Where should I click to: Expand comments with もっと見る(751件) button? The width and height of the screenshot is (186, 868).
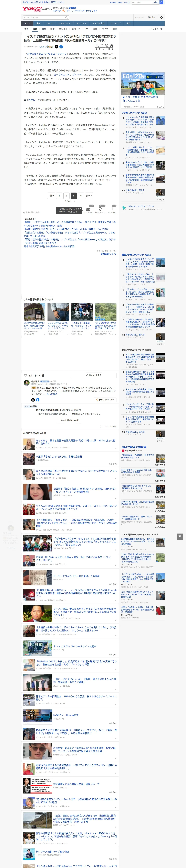(70, 420)
